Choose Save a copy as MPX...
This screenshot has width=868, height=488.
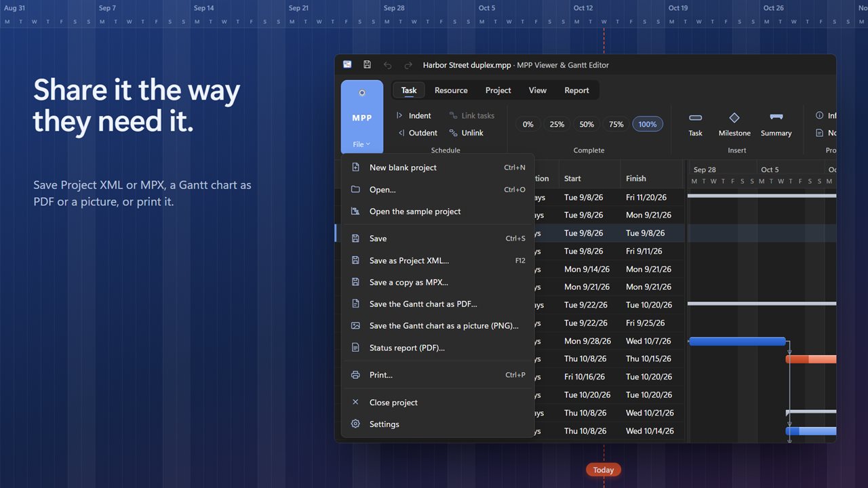click(437, 282)
